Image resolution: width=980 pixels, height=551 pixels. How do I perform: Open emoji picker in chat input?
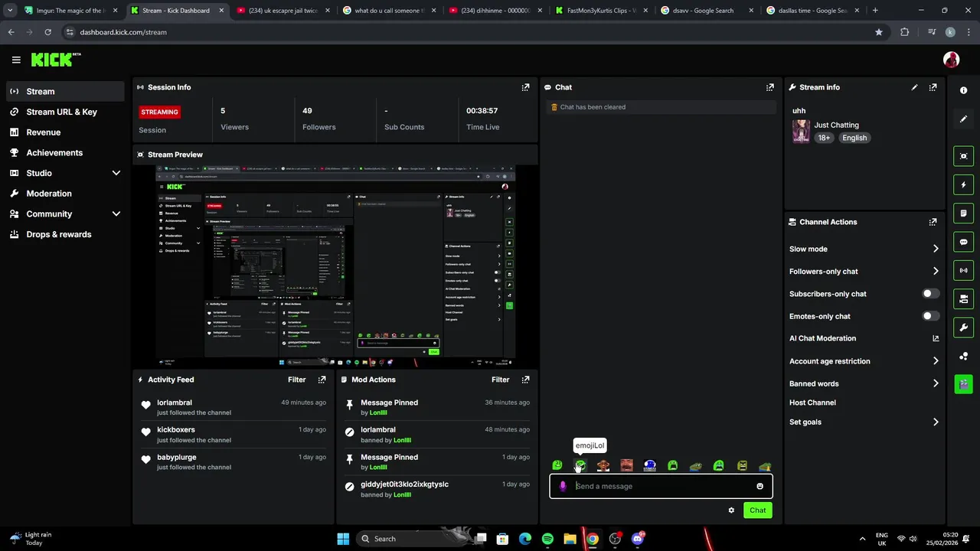[x=759, y=486]
